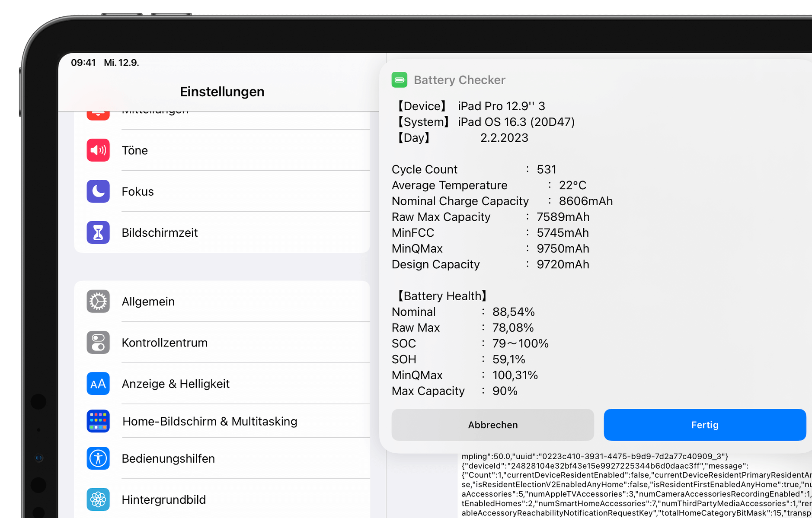Tap the Anzeige & Helligkeit AA icon
The image size is (812, 518).
pyautogui.click(x=98, y=384)
